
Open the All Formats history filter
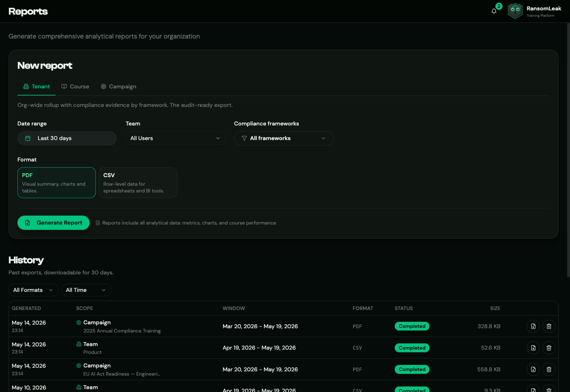tap(33, 290)
